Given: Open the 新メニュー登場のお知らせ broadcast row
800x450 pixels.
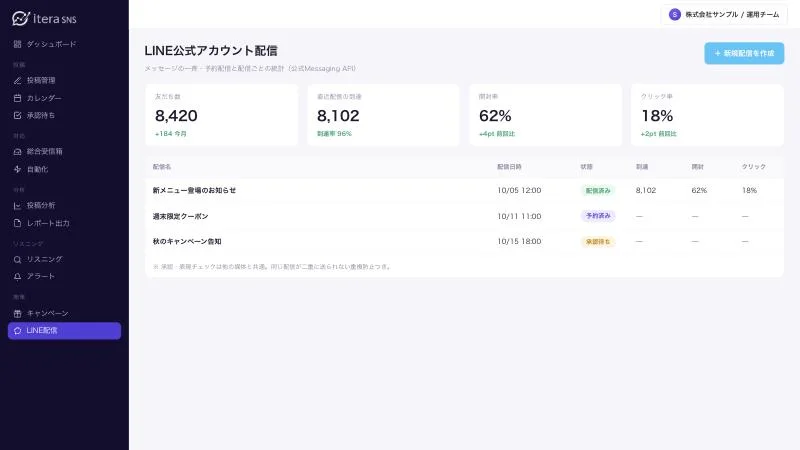Looking at the screenshot, I should coord(464,190).
